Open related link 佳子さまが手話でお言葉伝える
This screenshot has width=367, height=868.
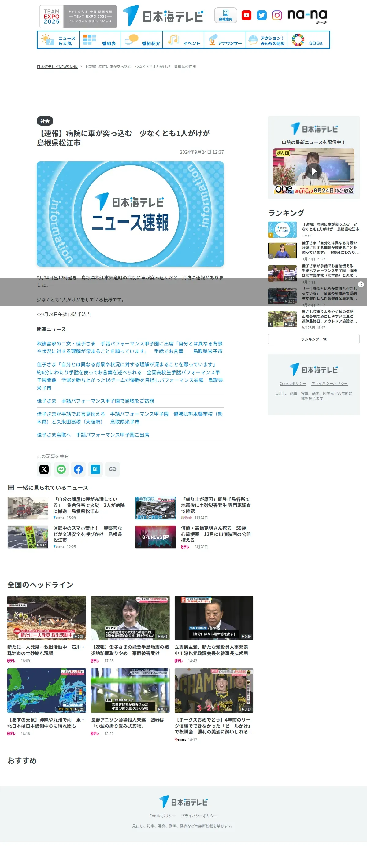130,418
